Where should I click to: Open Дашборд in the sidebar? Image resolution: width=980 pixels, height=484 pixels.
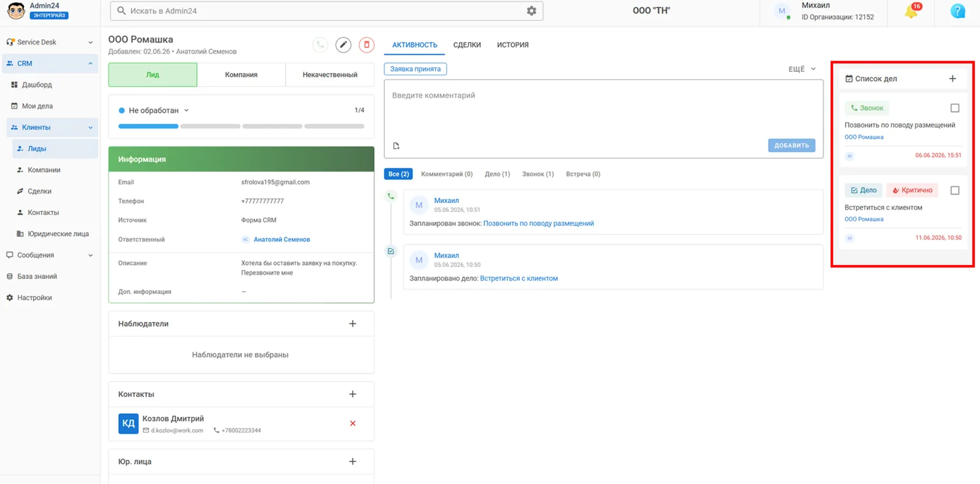37,85
